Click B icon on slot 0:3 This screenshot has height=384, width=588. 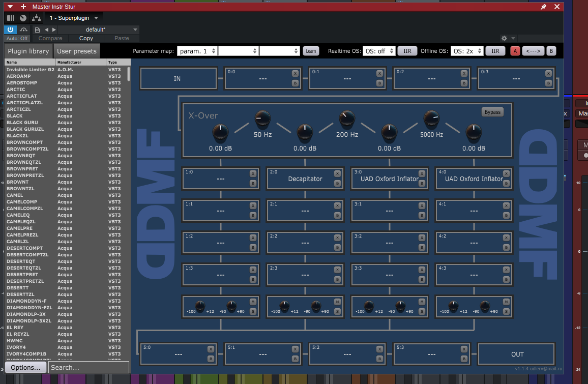coord(548,83)
